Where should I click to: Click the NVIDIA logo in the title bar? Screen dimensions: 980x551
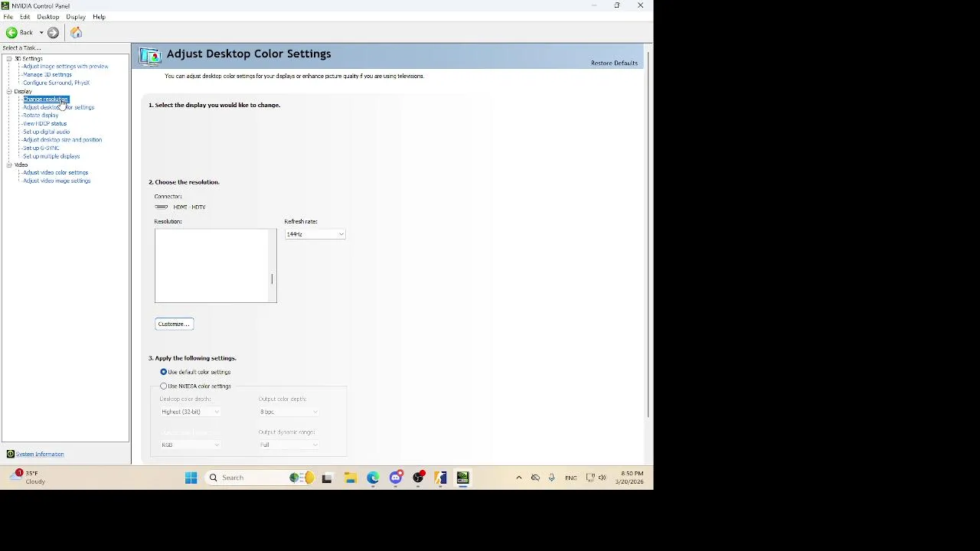point(5,5)
